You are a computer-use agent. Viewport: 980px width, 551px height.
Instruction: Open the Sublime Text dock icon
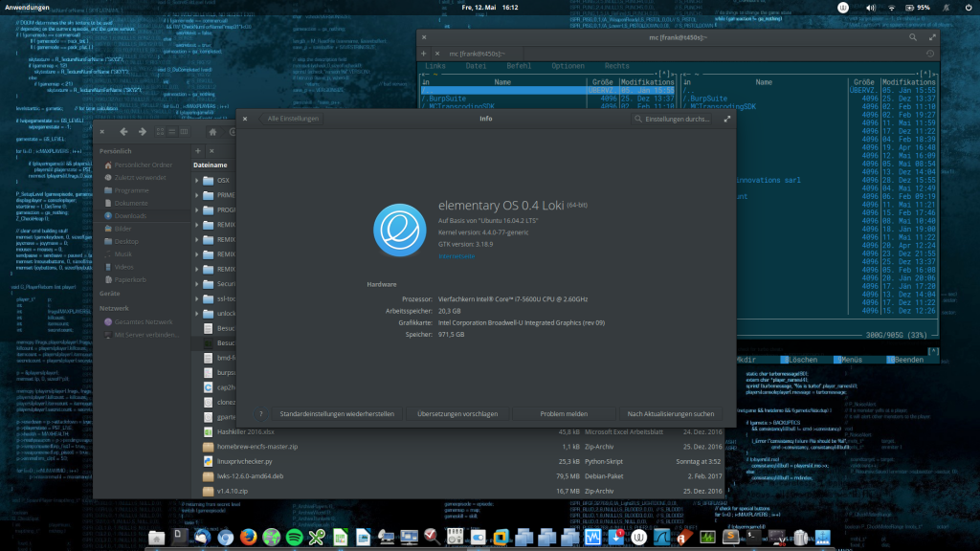(x=730, y=537)
